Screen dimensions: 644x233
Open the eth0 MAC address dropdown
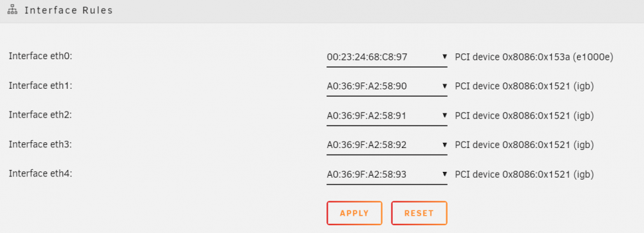tap(387, 57)
